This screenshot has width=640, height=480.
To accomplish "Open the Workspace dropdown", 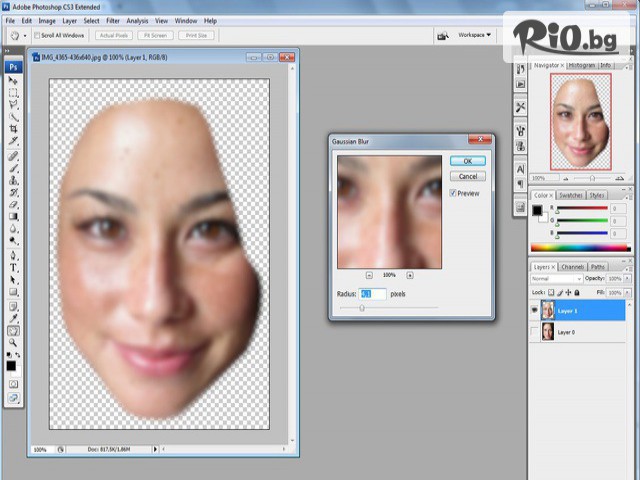I will [x=474, y=35].
